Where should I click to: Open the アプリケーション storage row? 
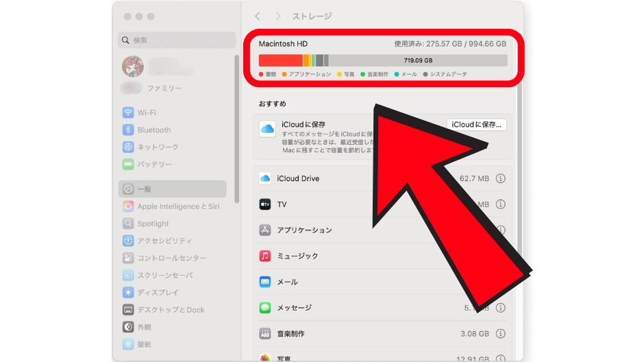pyautogui.click(x=382, y=230)
